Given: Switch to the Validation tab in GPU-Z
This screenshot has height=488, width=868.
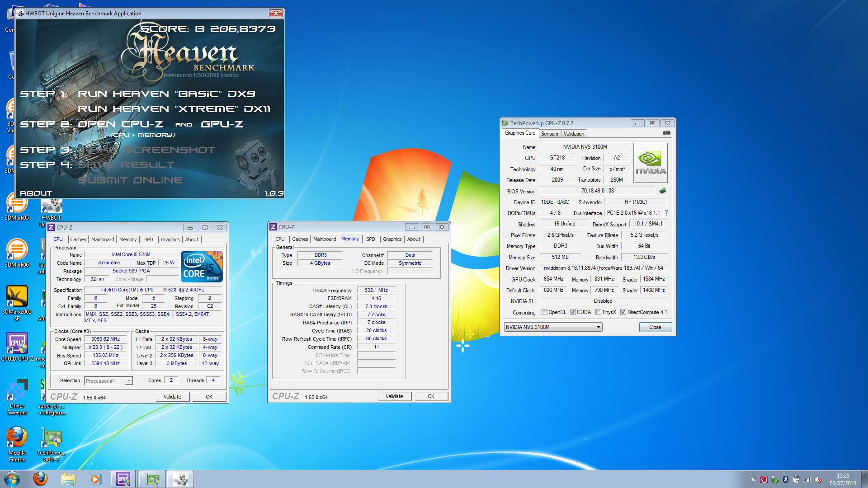Looking at the screenshot, I should point(574,134).
